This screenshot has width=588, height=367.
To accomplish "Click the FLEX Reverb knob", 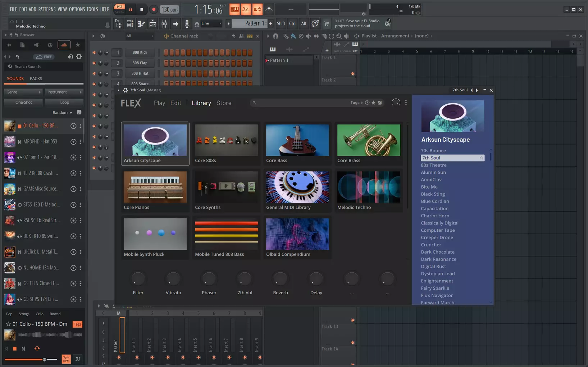I will point(281,279).
